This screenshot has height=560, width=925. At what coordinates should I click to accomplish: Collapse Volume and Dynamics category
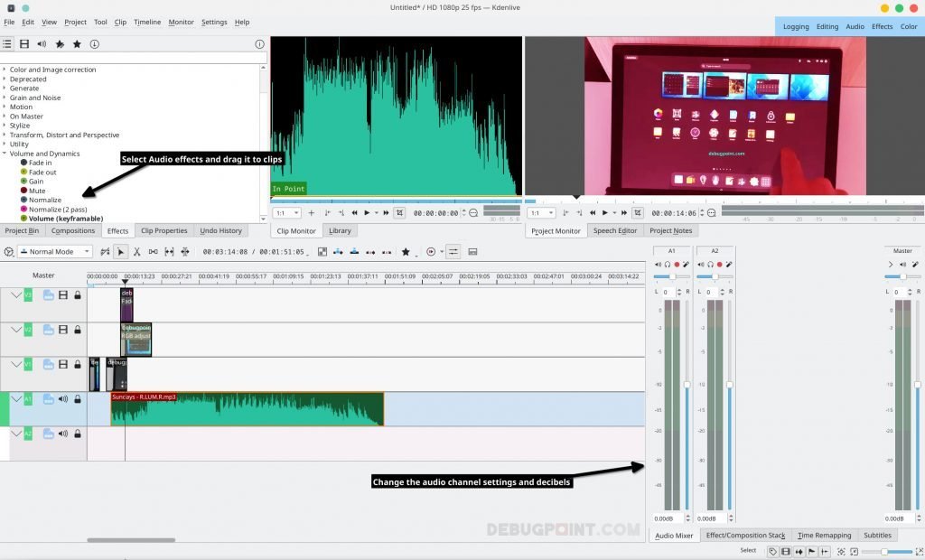pos(5,154)
